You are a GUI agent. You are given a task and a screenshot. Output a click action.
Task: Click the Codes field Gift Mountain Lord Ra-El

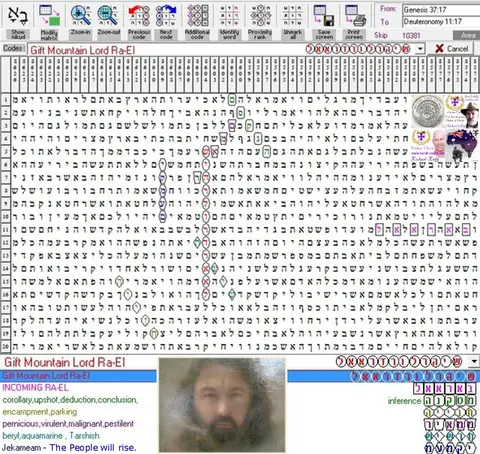pyautogui.click(x=221, y=49)
